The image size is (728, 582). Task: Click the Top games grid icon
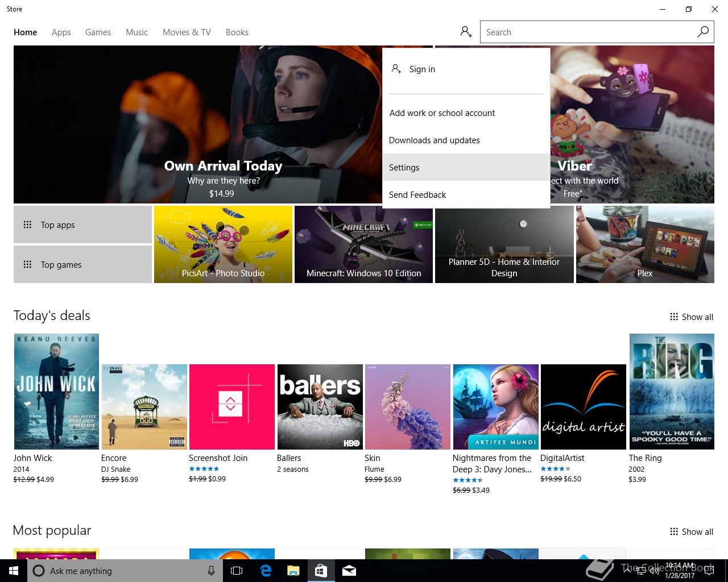click(x=27, y=264)
